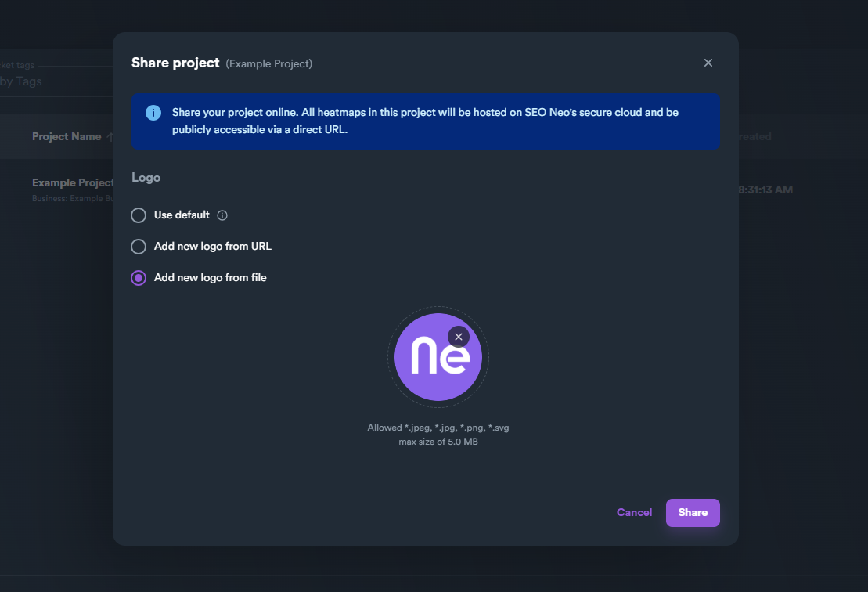The image size is (868, 592).
Task: Remove the uploaded logo with the X icon
Action: click(x=459, y=337)
